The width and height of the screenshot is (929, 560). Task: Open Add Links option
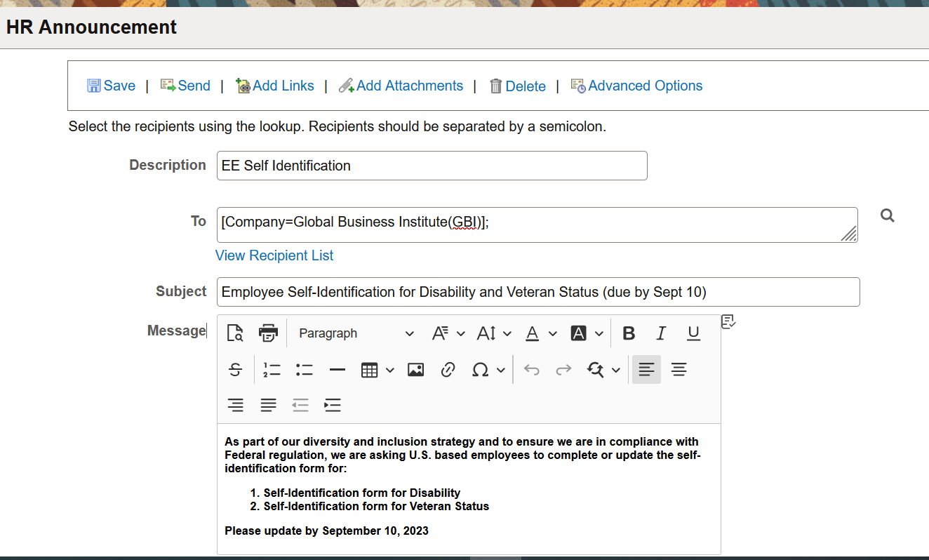274,86
